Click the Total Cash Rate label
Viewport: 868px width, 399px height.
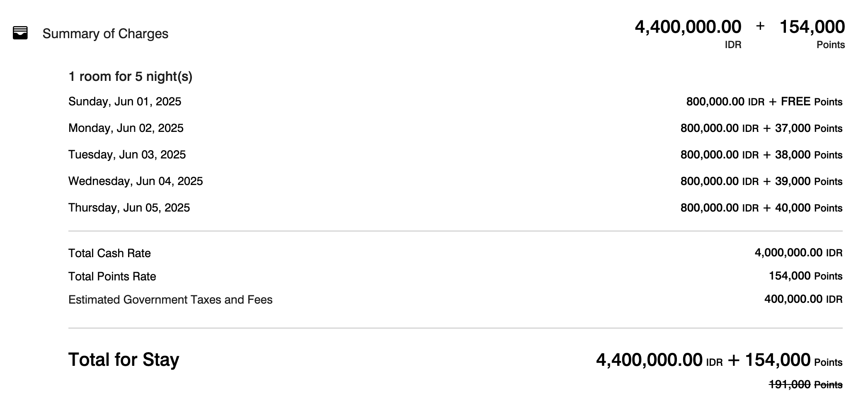tap(109, 253)
